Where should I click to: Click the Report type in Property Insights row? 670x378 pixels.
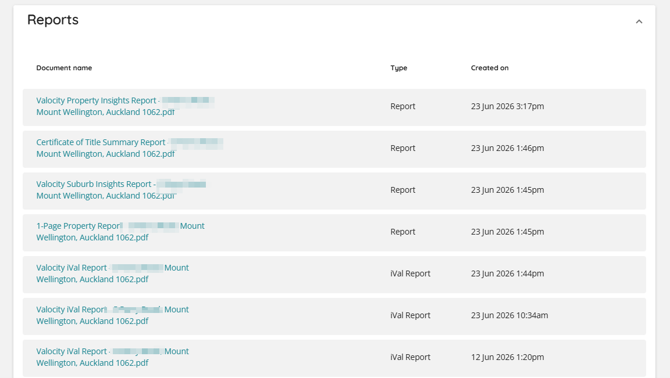[x=403, y=106]
